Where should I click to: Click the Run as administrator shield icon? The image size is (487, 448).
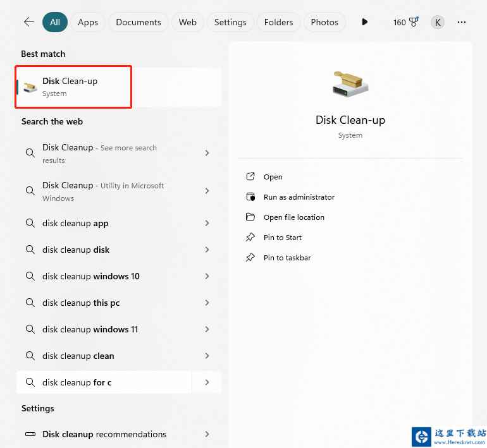250,197
